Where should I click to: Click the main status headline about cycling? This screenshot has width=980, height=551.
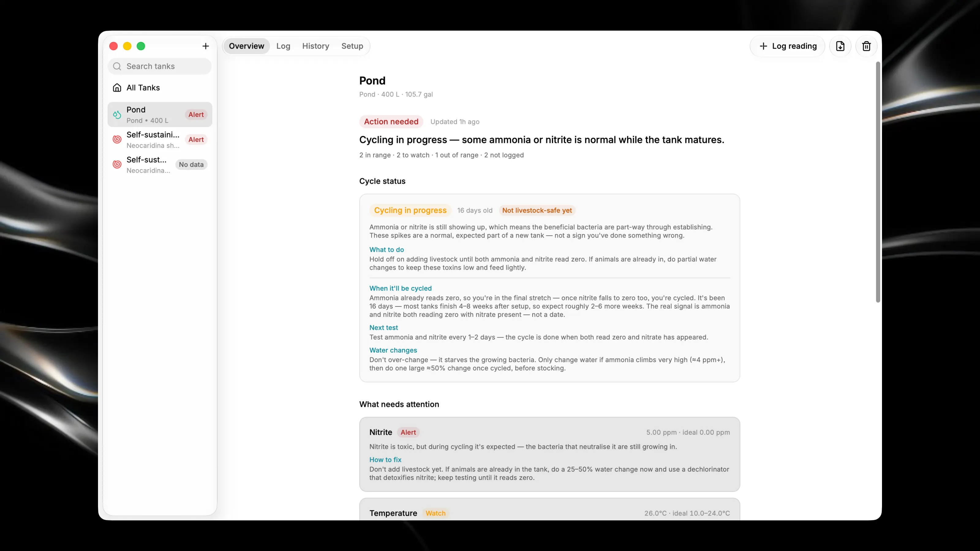542,140
